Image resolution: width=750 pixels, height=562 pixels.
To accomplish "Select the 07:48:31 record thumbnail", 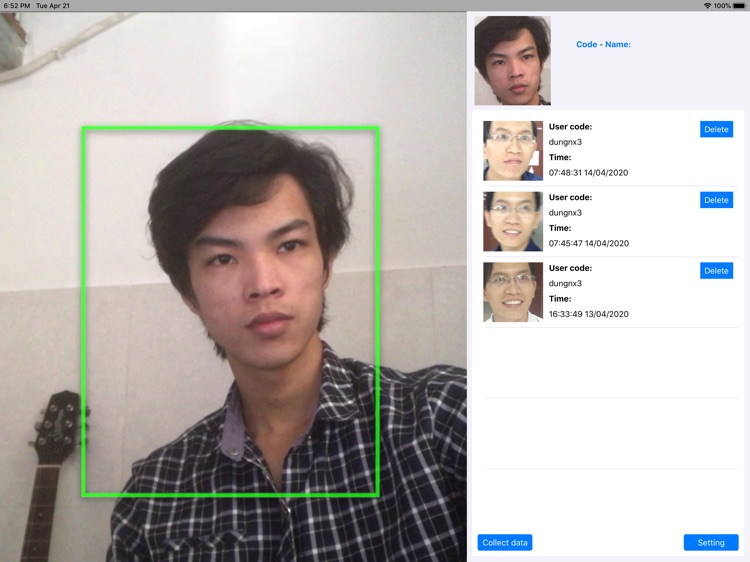I will pyautogui.click(x=513, y=151).
